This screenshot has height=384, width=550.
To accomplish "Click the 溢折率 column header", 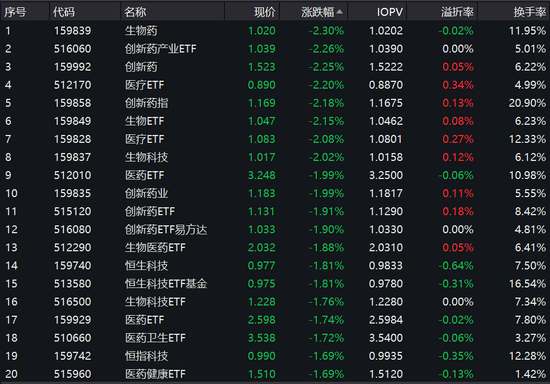I will tap(457, 12).
